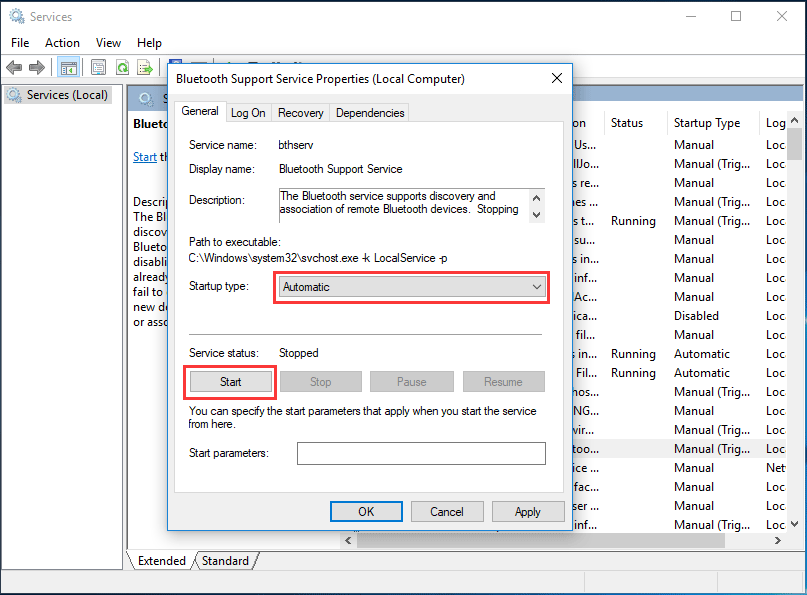This screenshot has height=595, width=807.
Task: Click the horizontal scrollbar thumb
Action: pyautogui.click(x=540, y=540)
